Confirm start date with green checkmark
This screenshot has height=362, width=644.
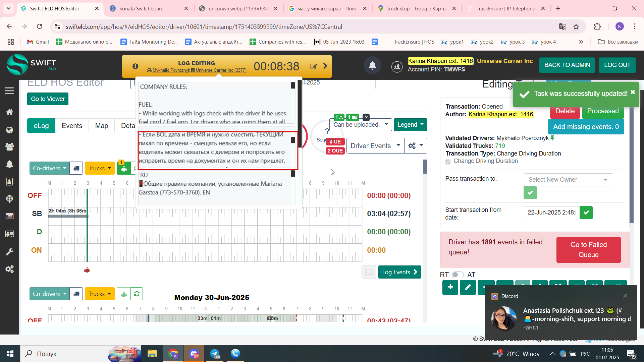(x=586, y=213)
